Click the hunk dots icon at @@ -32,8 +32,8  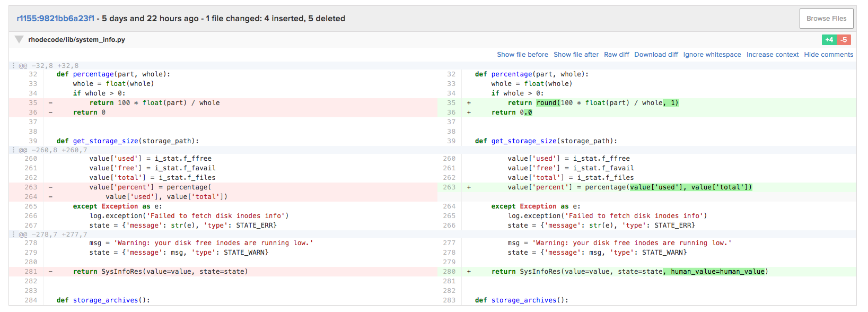(x=14, y=66)
